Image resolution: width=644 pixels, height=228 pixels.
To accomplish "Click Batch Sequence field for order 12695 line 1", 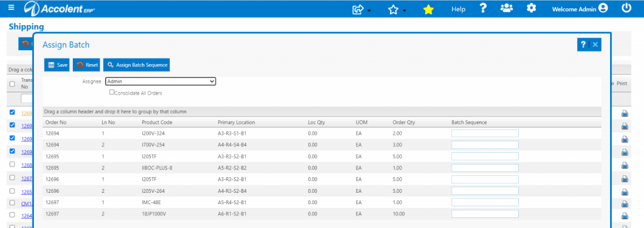I will click(x=485, y=156).
